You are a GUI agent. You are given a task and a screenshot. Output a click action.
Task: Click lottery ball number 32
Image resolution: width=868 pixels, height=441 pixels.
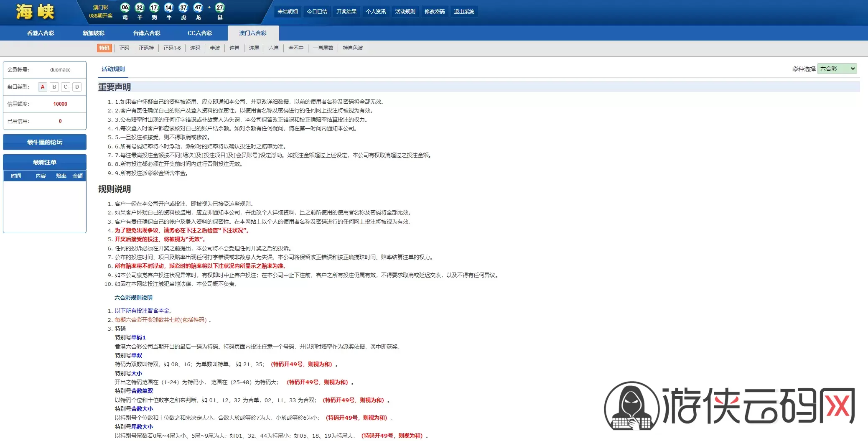tap(140, 8)
